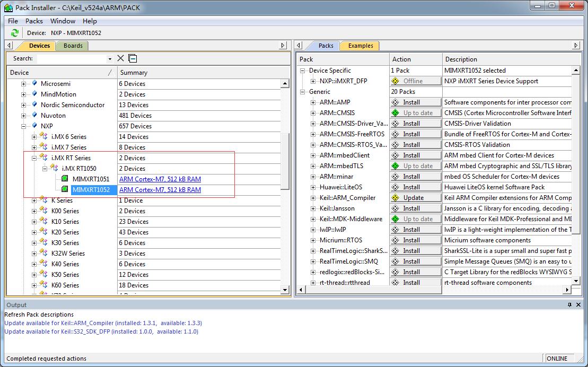This screenshot has height=367, width=588.
Task: Click the pin icon in Output panel
Action: 569,305
